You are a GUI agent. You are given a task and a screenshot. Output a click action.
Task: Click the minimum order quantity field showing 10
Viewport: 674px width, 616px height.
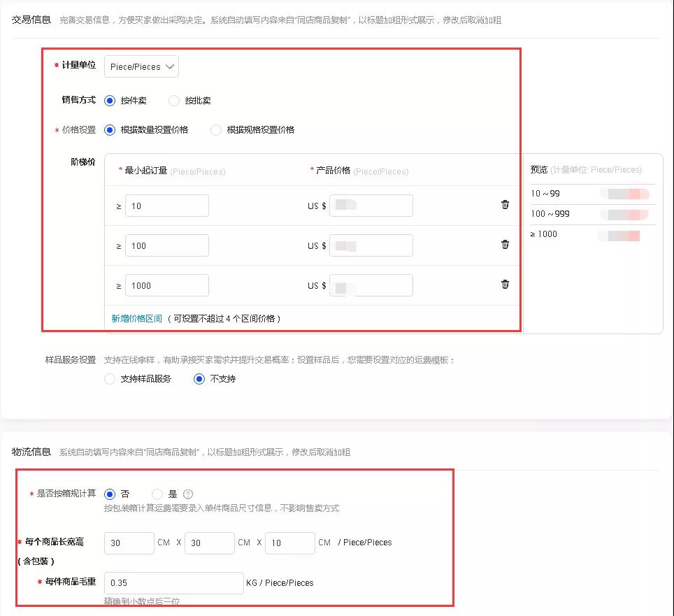168,205
